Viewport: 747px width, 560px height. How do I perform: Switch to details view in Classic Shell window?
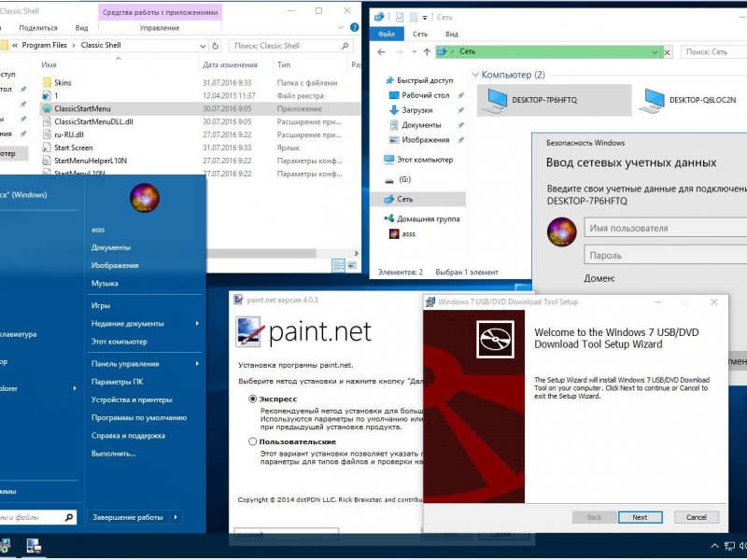pos(338,265)
